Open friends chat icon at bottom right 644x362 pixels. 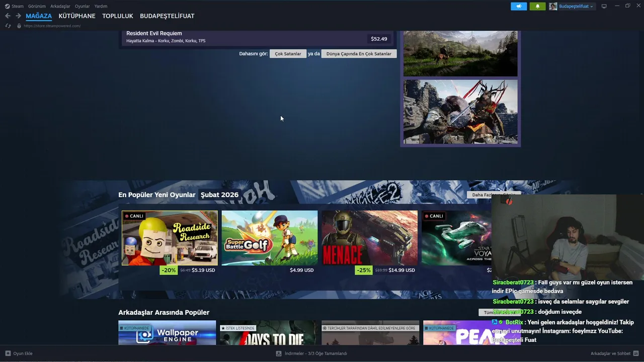[x=636, y=353]
